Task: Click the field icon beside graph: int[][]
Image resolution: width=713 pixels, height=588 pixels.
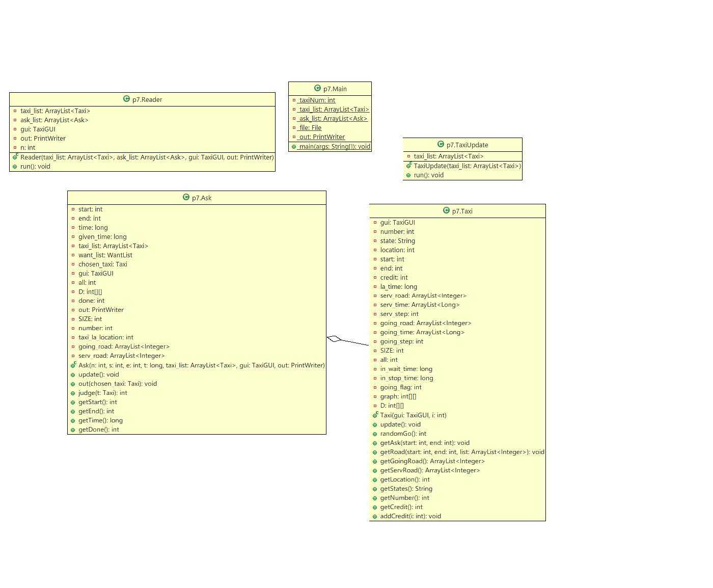Action: 375,397
